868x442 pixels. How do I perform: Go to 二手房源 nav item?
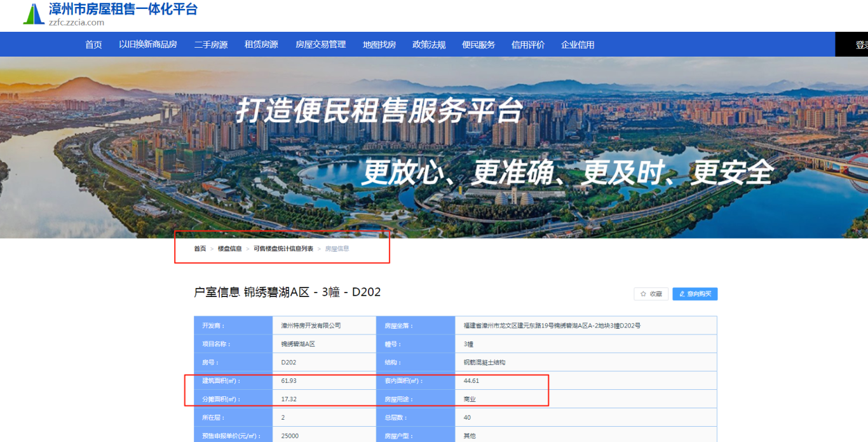point(211,45)
